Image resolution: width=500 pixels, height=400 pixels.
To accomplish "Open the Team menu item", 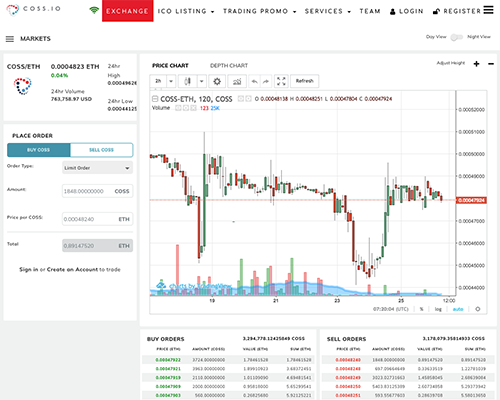I will (370, 11).
